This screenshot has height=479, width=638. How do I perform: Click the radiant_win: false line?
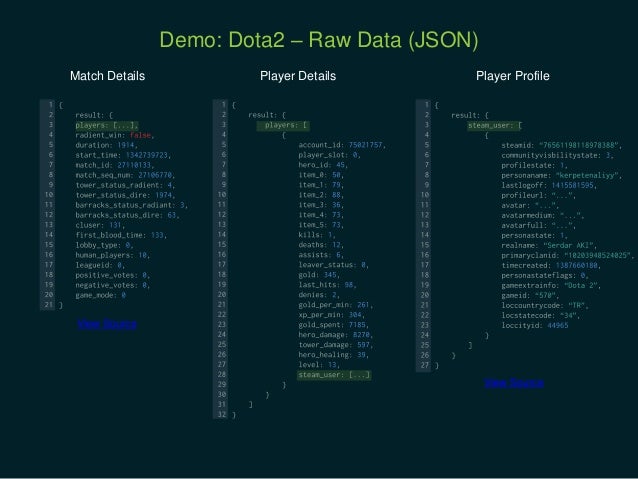click(115, 135)
